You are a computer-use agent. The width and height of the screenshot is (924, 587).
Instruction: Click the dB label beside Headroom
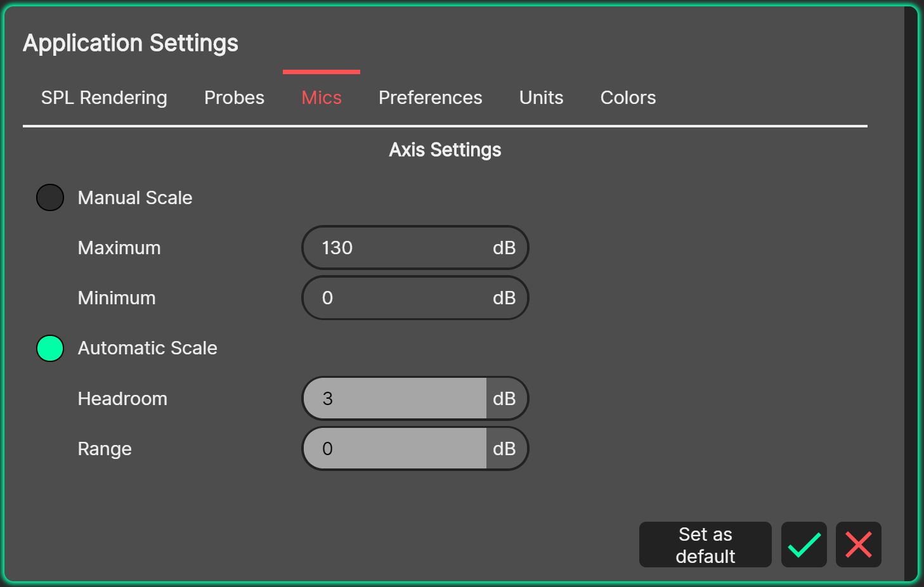(505, 398)
